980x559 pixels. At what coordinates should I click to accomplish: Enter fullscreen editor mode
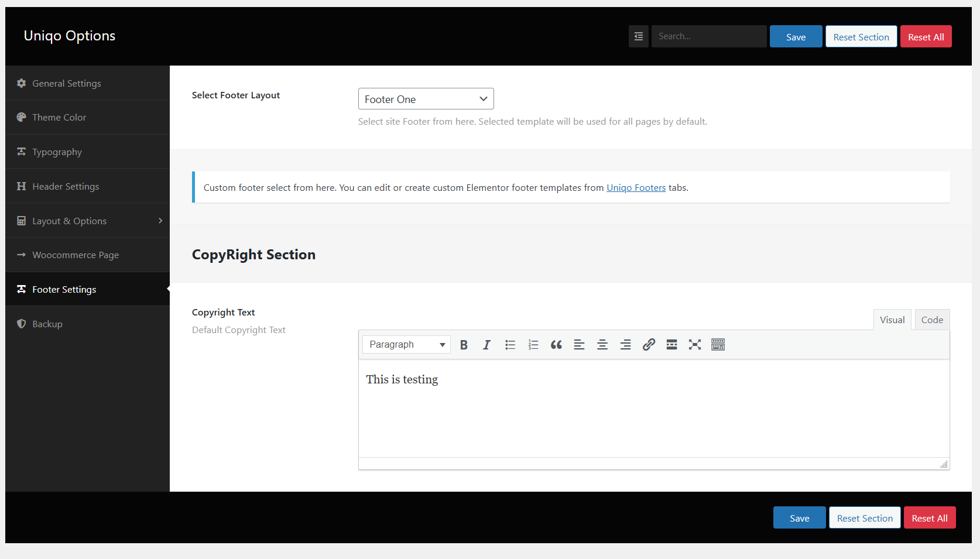point(695,345)
